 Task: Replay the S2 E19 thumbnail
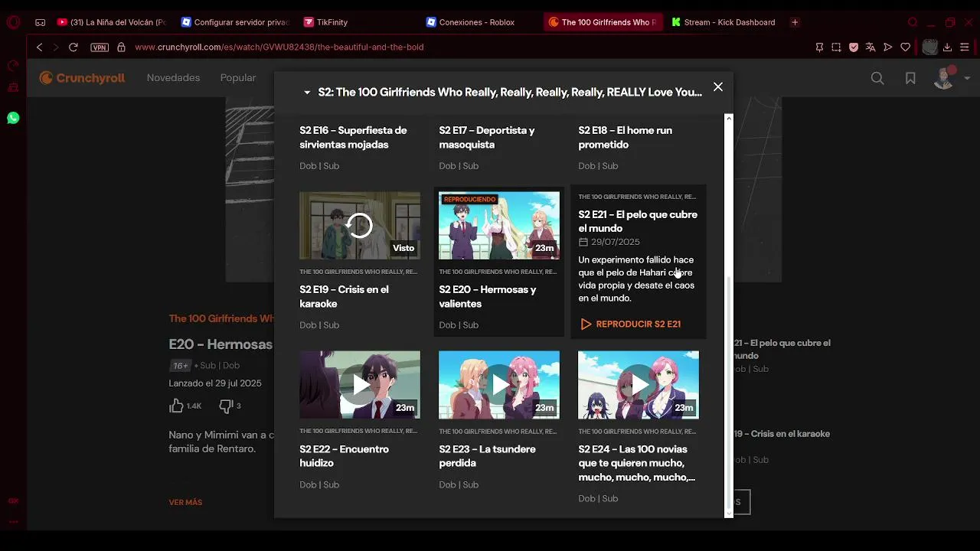point(360,226)
